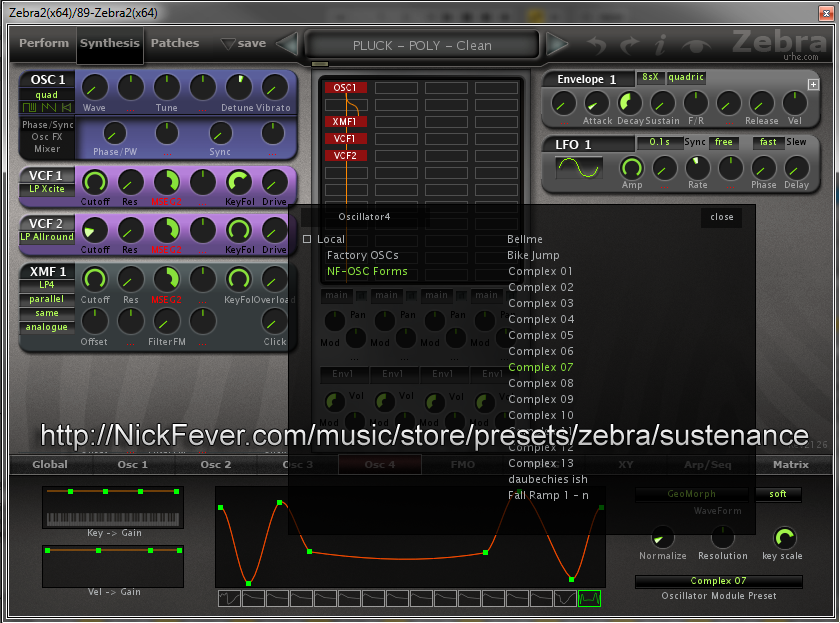Open the soft dropdown beside GeoMorph
Screen dimensions: 840x623
[778, 494]
